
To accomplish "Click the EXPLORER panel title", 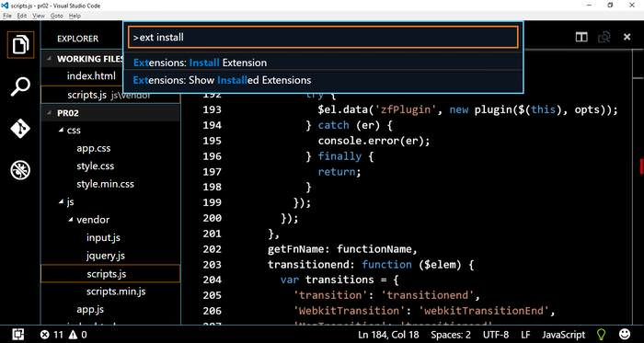I will coord(77,39).
